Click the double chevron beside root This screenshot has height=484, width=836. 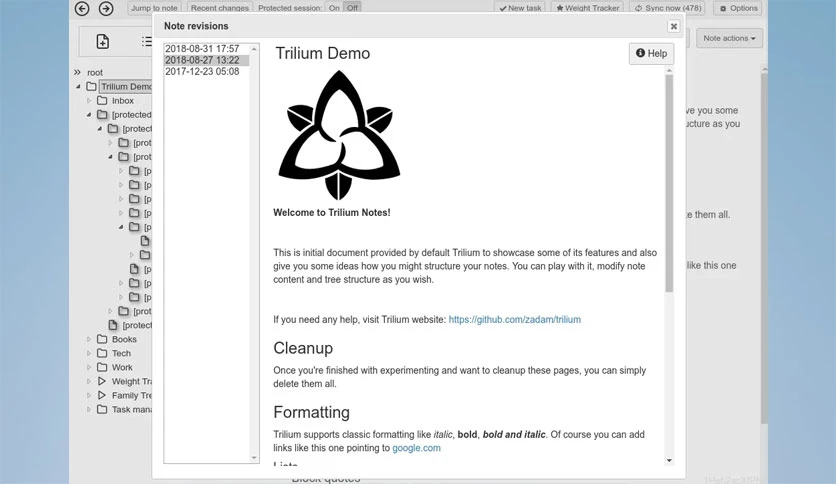[x=77, y=72]
